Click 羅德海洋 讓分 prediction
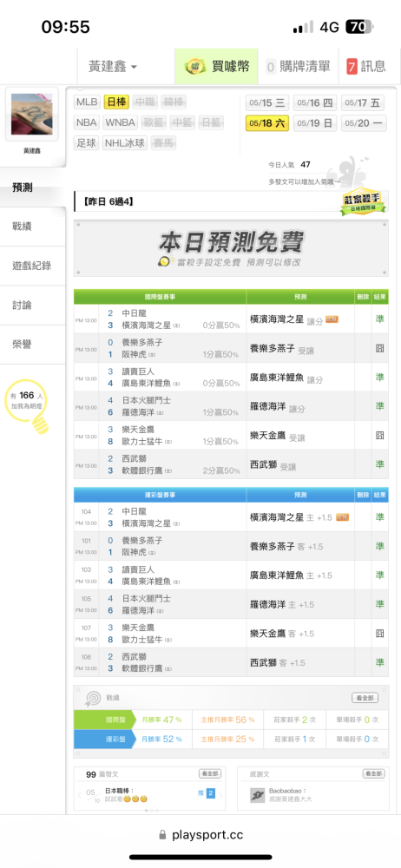This screenshot has height=868, width=401. tap(277, 407)
